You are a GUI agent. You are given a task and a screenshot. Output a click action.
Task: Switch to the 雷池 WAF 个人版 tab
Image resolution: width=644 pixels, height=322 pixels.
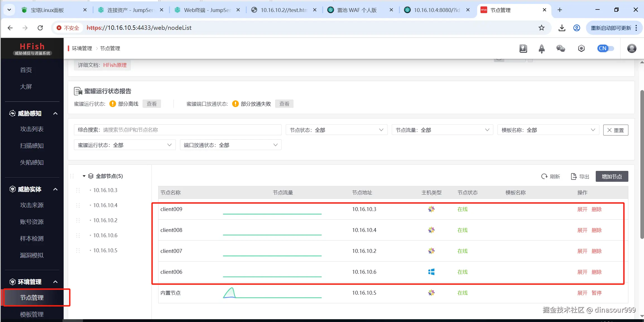coord(357,10)
